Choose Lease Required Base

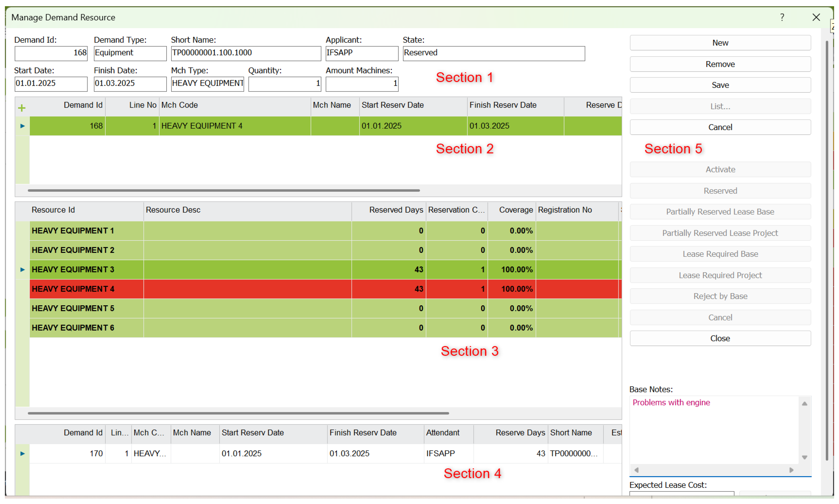tap(720, 254)
